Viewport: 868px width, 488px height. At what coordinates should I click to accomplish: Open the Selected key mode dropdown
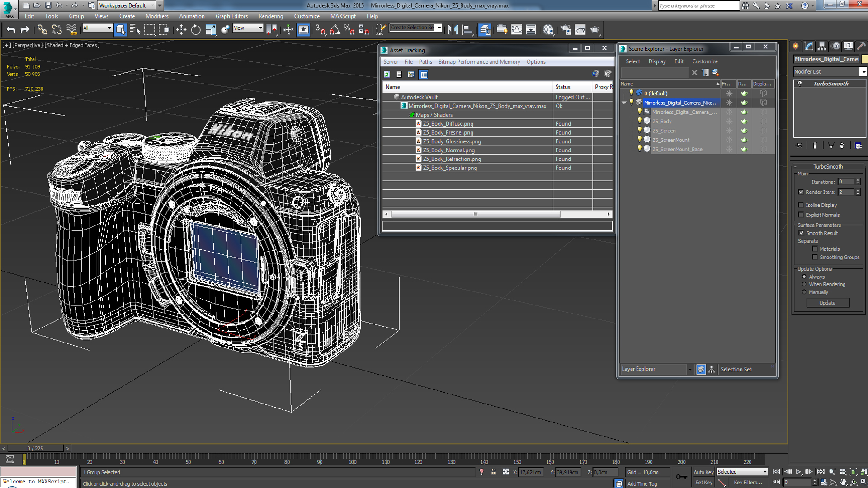tap(742, 472)
